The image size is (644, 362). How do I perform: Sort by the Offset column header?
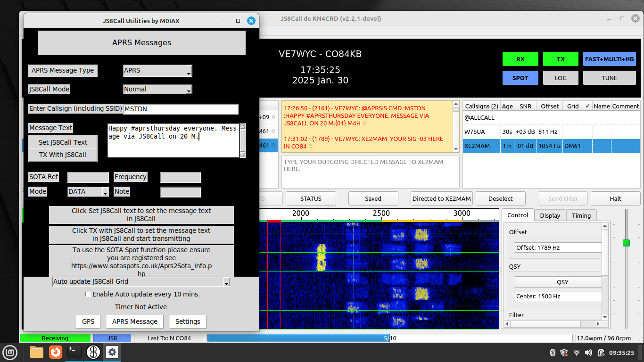point(550,106)
